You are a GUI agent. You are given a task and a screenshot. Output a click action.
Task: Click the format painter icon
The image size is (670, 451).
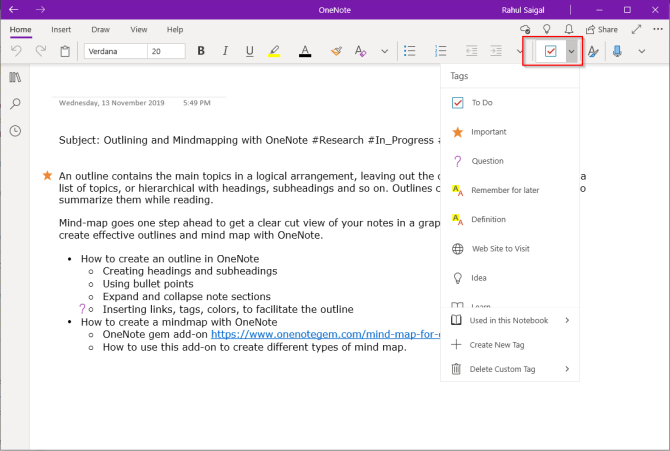(x=336, y=51)
